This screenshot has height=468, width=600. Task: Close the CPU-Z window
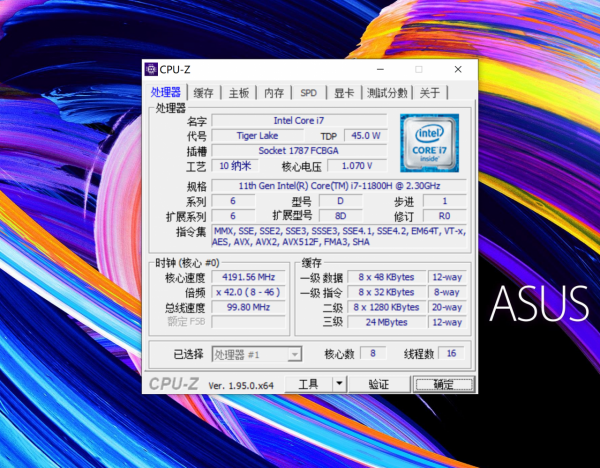[x=457, y=70]
